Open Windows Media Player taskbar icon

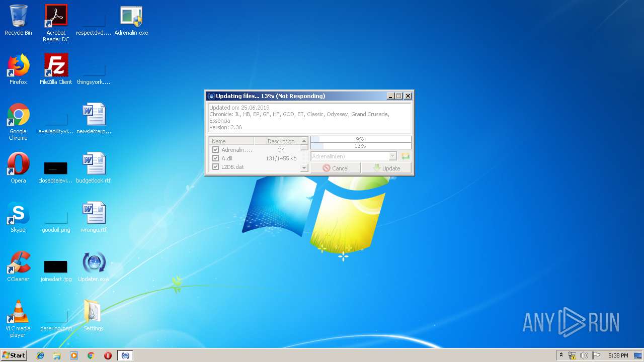pos(74,355)
